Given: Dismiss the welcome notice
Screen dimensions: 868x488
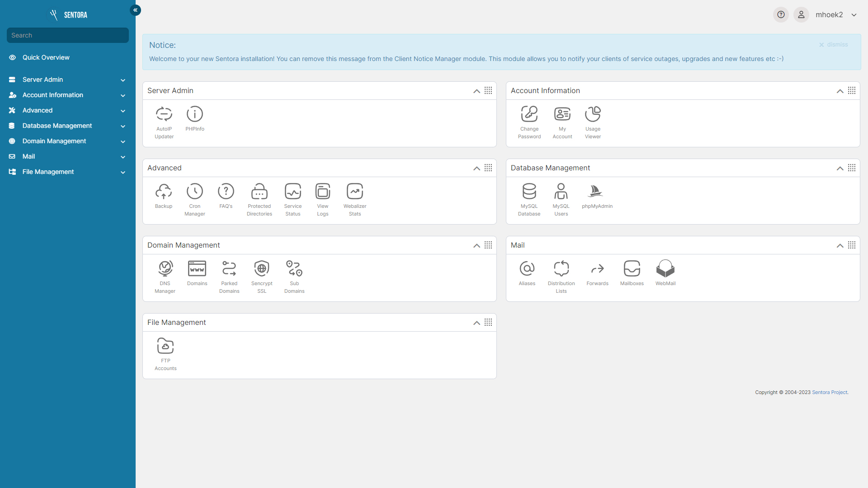Looking at the screenshot, I should tap(833, 45).
